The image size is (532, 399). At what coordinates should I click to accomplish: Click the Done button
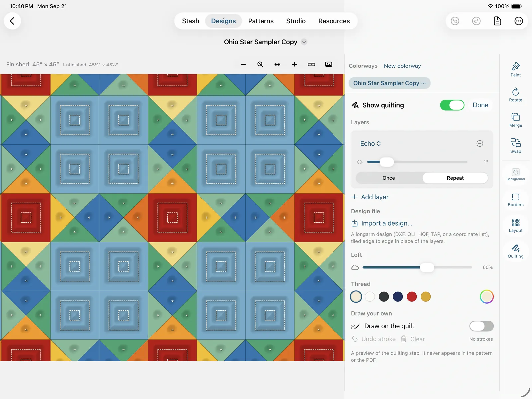click(480, 105)
